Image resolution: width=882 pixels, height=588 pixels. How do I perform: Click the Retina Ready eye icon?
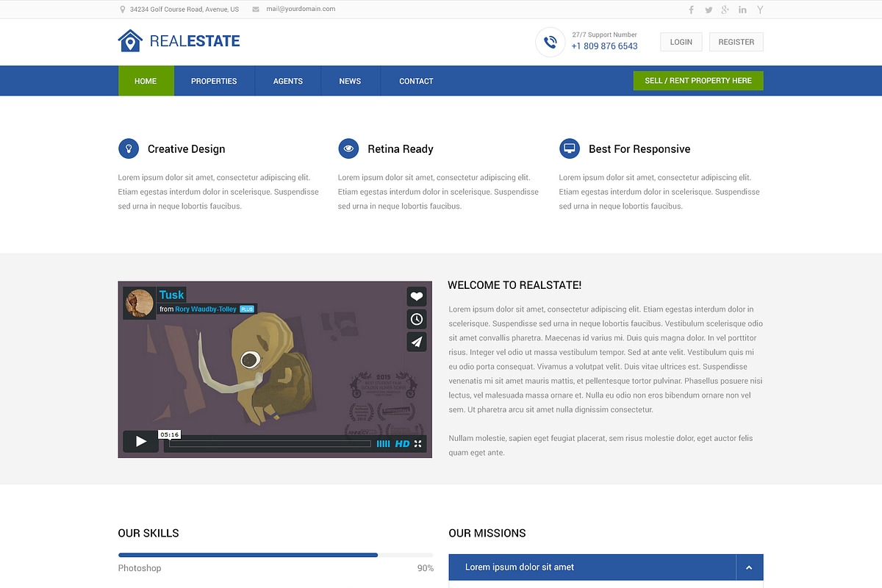[x=348, y=148]
